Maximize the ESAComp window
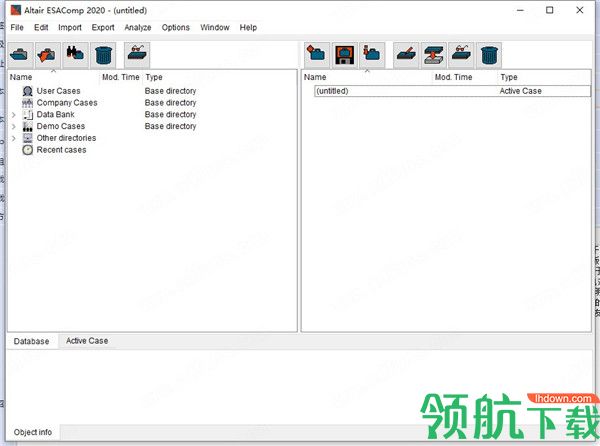 click(549, 10)
